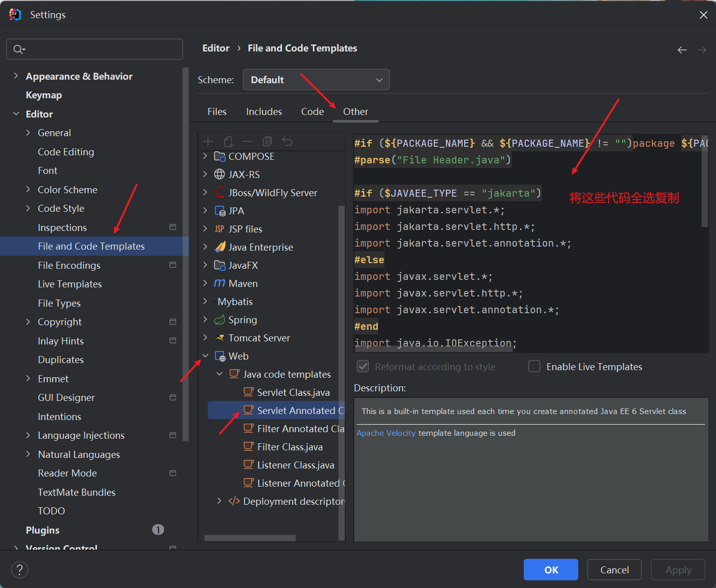Viewport: 716px width, 588px height.
Task: Expand Appearance & Behavior section
Action: coord(16,76)
